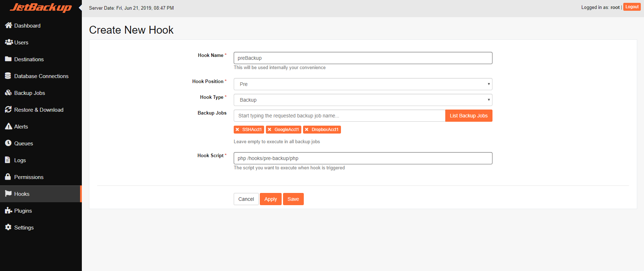The width and height of the screenshot is (644, 271).
Task: Click the backup job name search field
Action: 339,116
